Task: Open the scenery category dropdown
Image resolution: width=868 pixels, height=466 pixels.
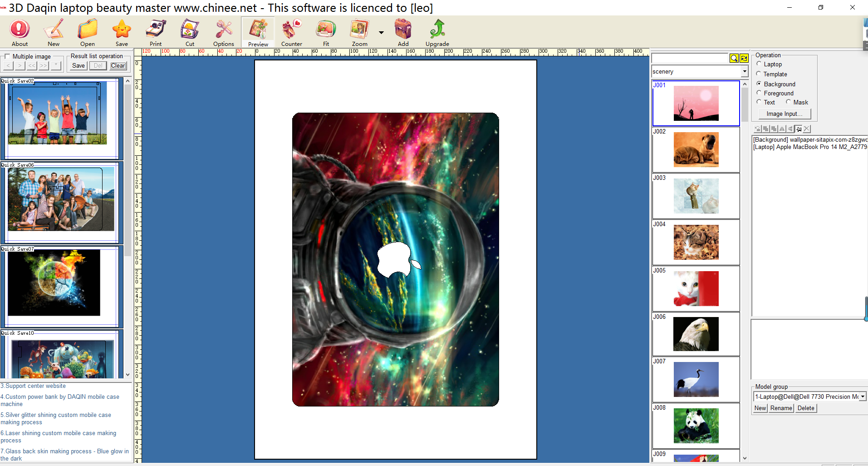Action: (744, 71)
